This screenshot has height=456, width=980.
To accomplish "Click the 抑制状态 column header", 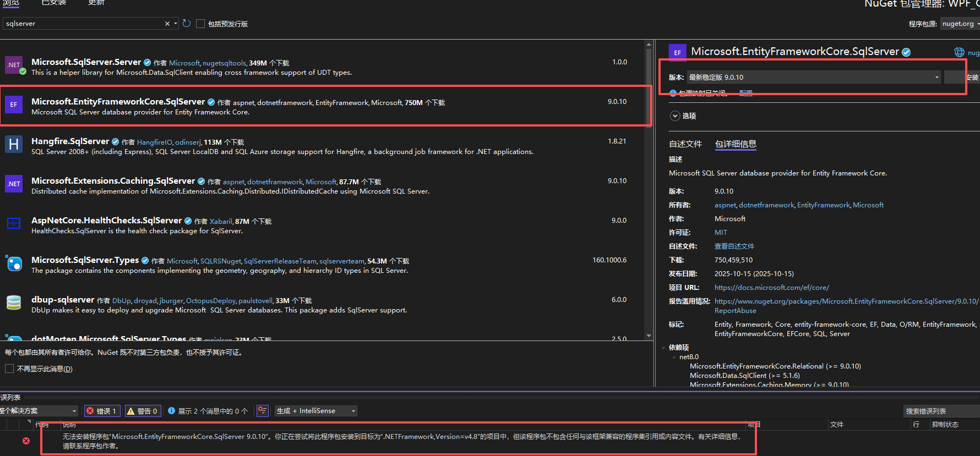I will tap(945, 425).
